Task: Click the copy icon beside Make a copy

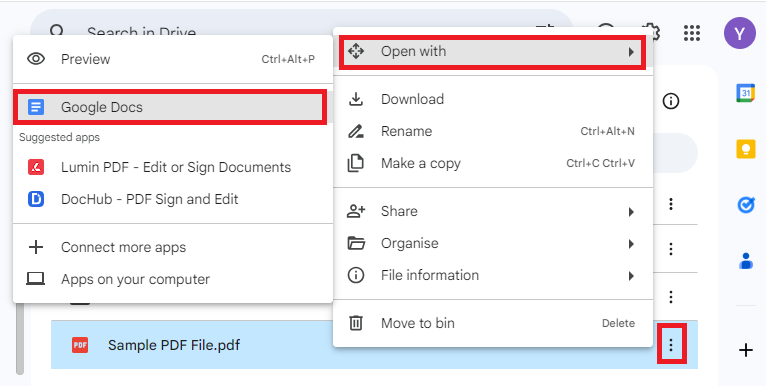Action: click(356, 163)
